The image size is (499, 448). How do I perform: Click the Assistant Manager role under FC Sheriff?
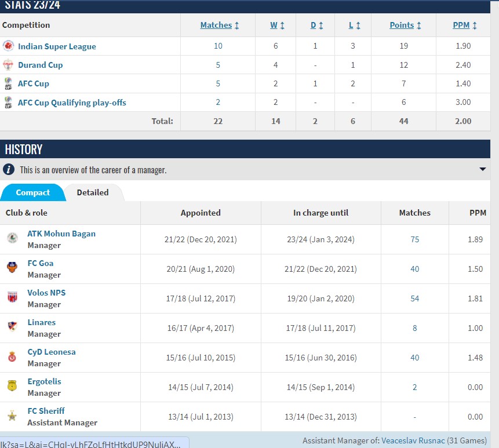[x=63, y=422]
